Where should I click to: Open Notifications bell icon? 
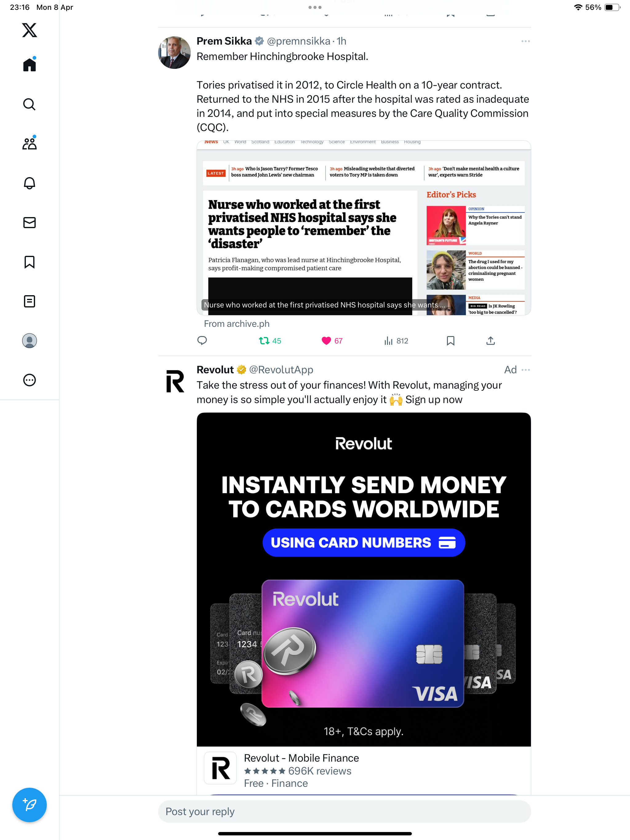click(29, 183)
